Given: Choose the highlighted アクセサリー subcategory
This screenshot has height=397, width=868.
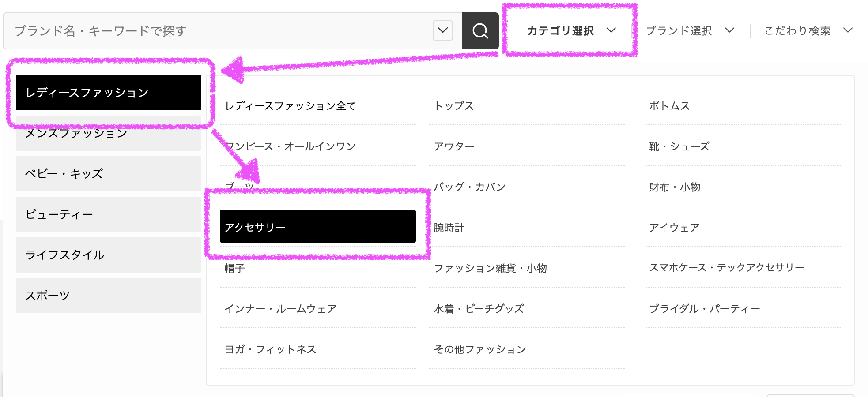Looking at the screenshot, I should [318, 226].
